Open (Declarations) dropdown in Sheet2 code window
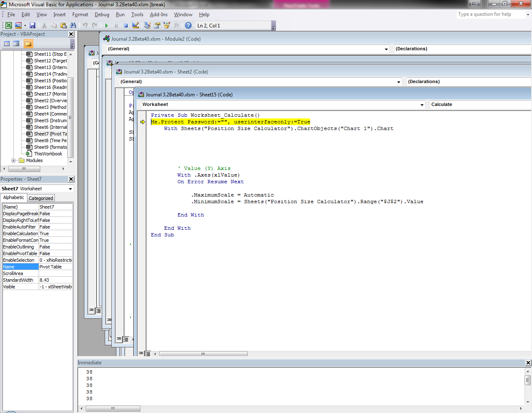This screenshot has width=532, height=413. [x=469, y=82]
